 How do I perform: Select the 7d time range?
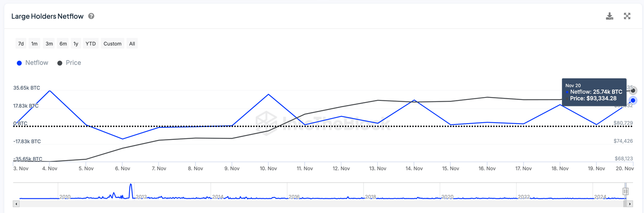point(21,44)
